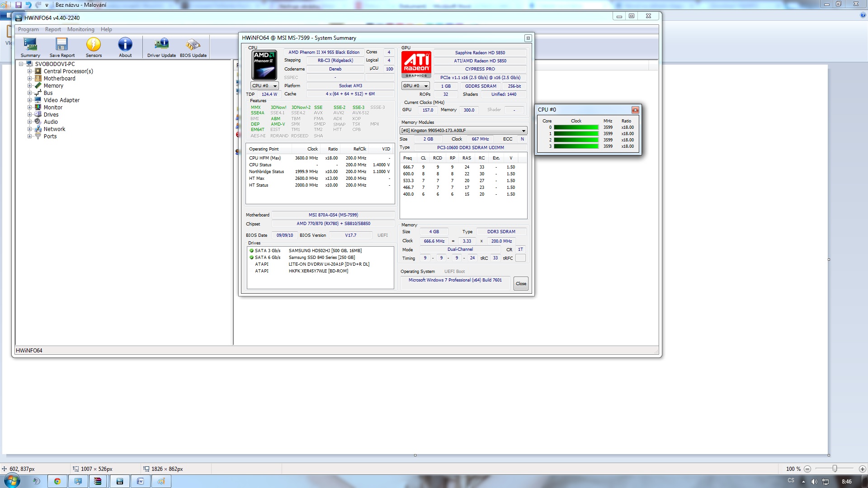
Task: Open the Help menu
Action: pos(106,29)
